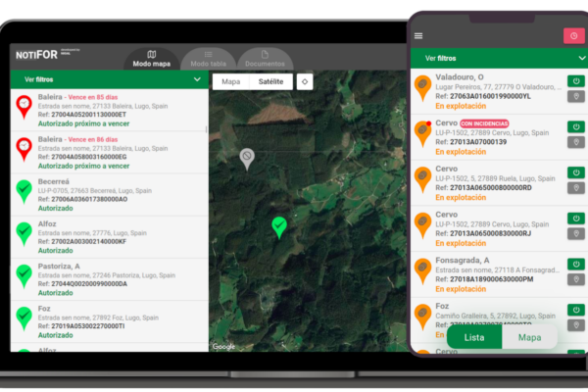Click ref 27013A065000830000RJ on phone
Screen dimensions: 588x392
coord(491,233)
